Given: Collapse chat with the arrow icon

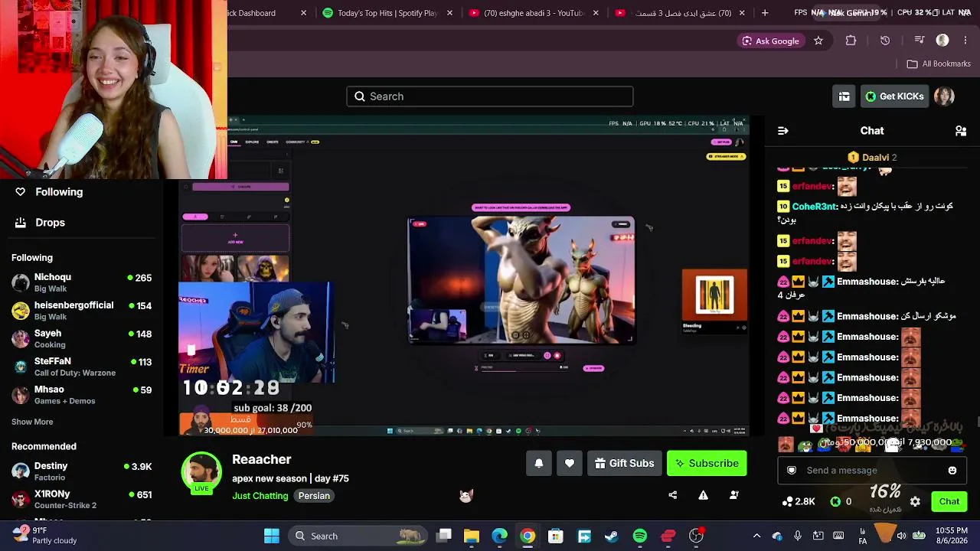Looking at the screenshot, I should [x=782, y=131].
